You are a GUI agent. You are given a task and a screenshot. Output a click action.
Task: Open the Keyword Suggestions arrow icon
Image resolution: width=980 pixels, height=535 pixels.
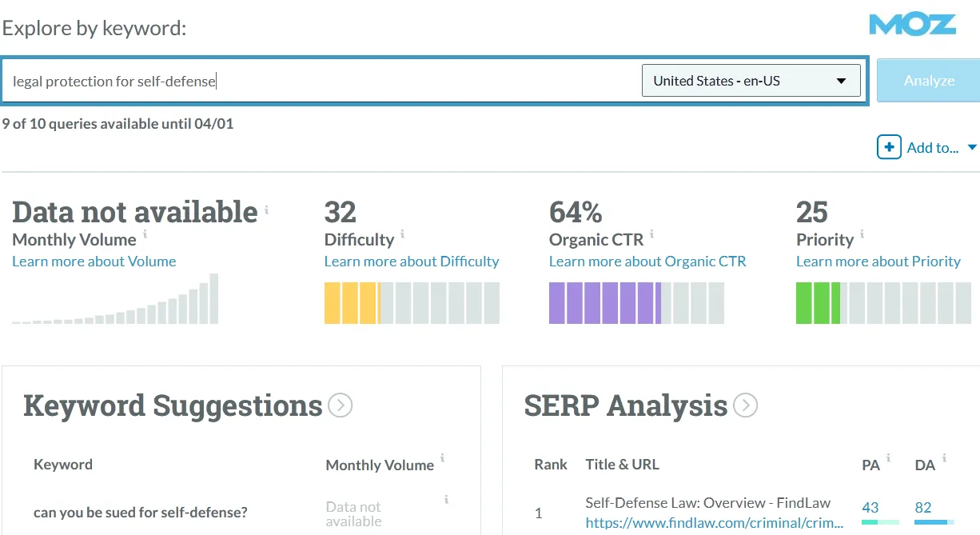click(x=341, y=406)
